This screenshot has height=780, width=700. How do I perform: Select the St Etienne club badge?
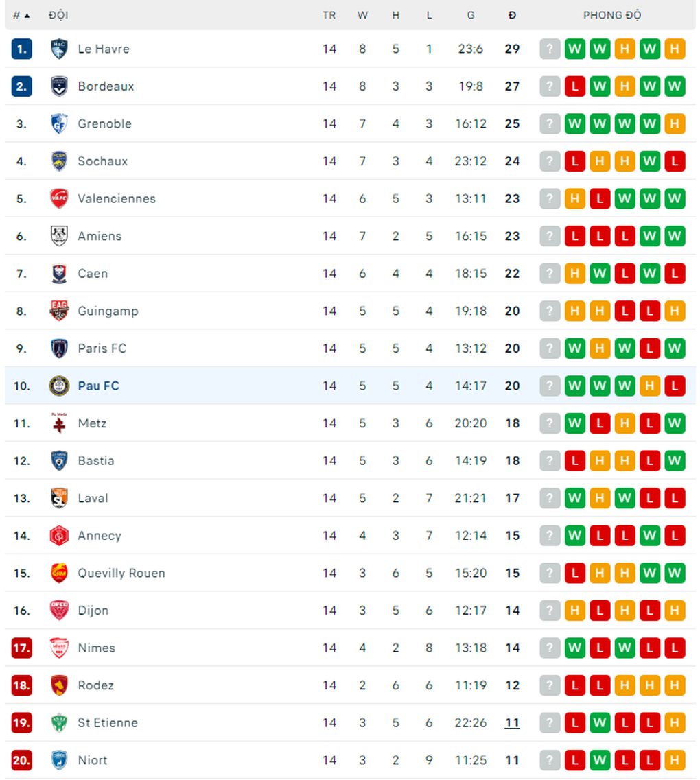coord(59,722)
